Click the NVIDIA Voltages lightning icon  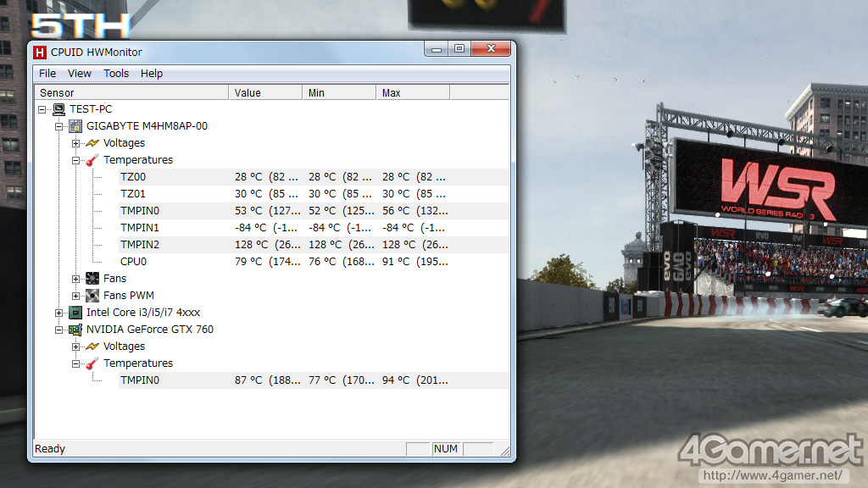pyautogui.click(x=92, y=347)
